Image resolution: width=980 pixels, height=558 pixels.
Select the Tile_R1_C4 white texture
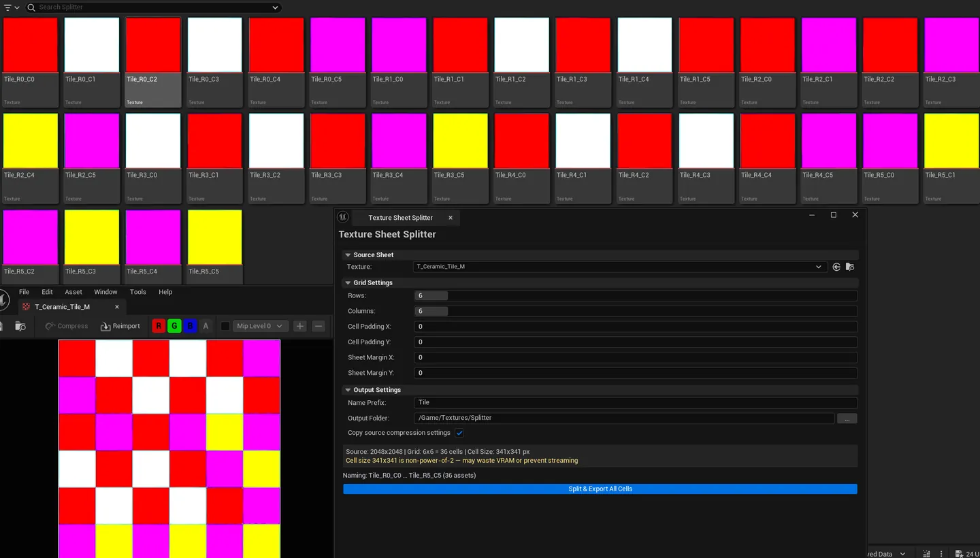click(x=644, y=62)
